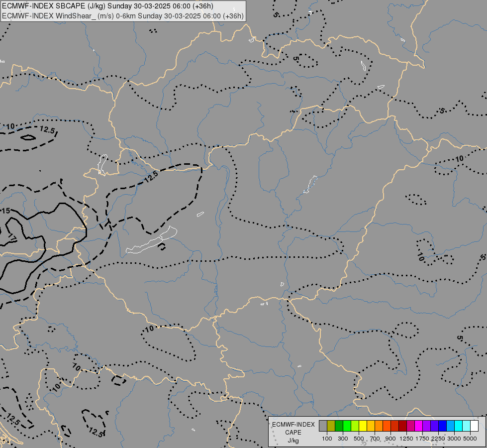Pick the white legend swatch
Image resolution: width=487 pixels, height=448 pixels.
(474, 426)
